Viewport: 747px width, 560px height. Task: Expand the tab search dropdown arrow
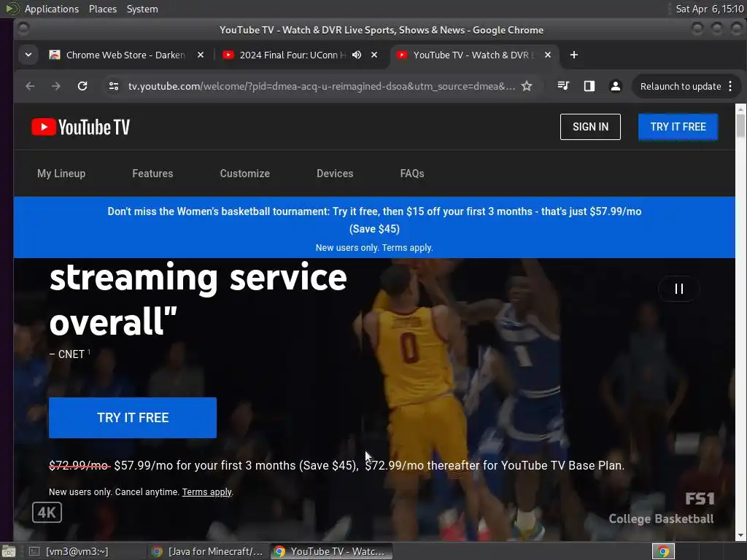[28, 55]
